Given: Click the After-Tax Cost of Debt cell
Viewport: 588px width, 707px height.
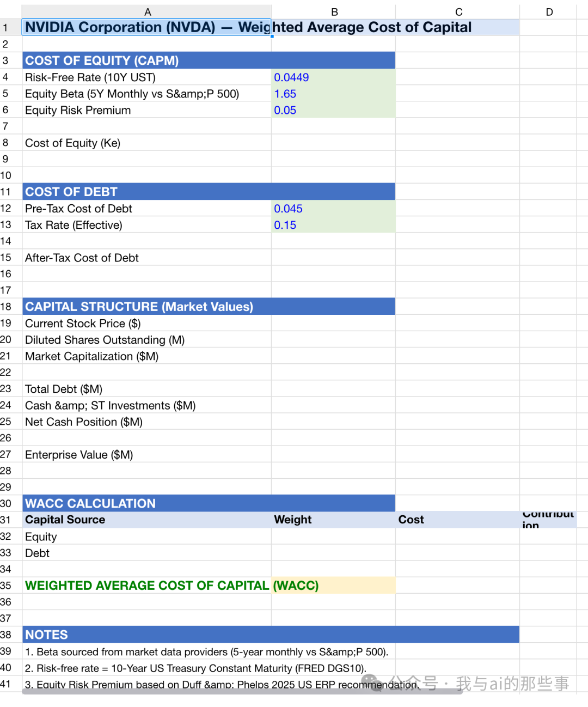Looking at the screenshot, I should point(146,258).
